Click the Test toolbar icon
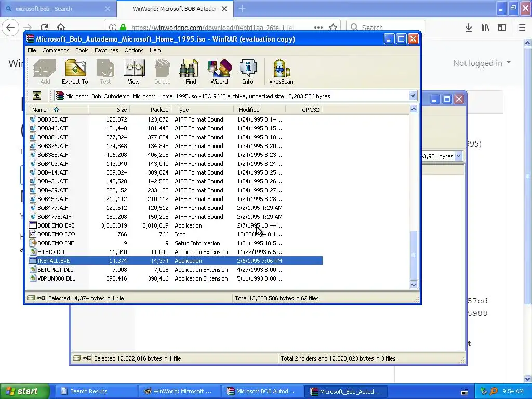 point(105,72)
